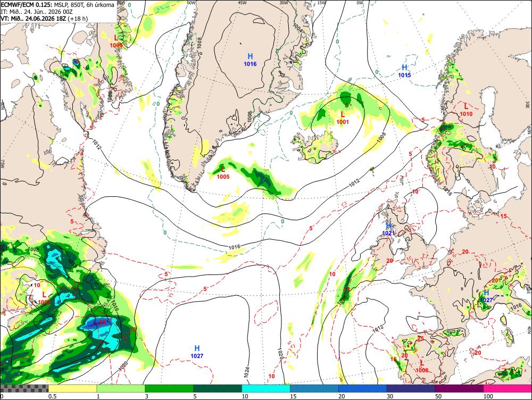Image resolution: width=532 pixels, height=400 pixels.
Task: Click the 45W longitude label at top
Action: 242,3
